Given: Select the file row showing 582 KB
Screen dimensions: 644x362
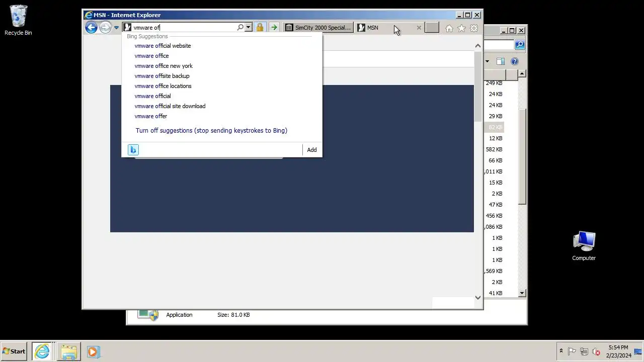Looking at the screenshot, I should 494,149.
